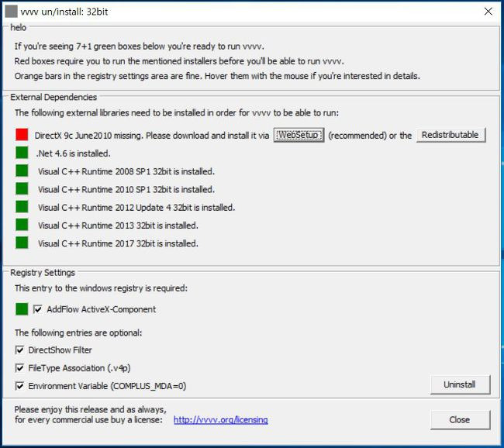Click 'Orange bars in the registry settings' line

click(217, 76)
